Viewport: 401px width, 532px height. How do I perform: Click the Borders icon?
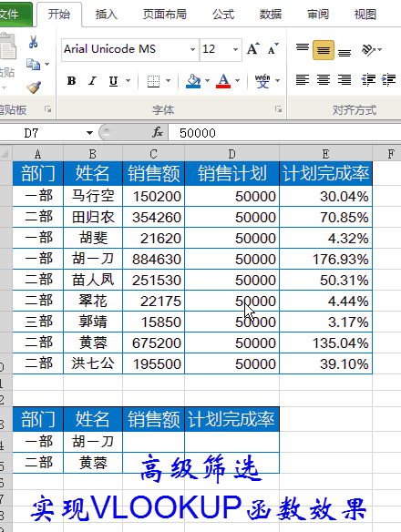(x=153, y=81)
